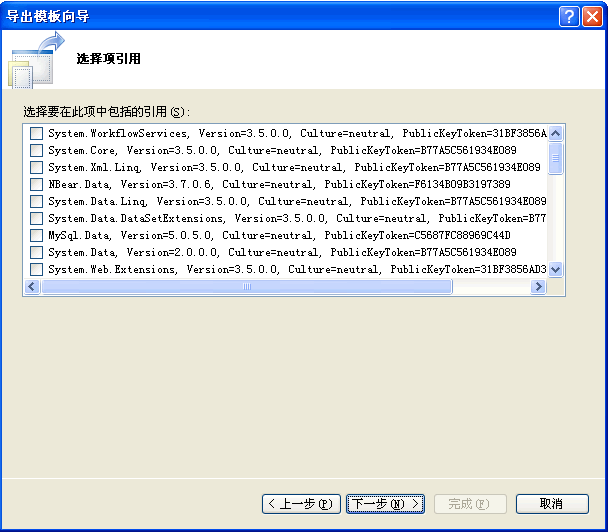
Task: Select the System.Data.Linq checkbox
Action: click(x=36, y=201)
